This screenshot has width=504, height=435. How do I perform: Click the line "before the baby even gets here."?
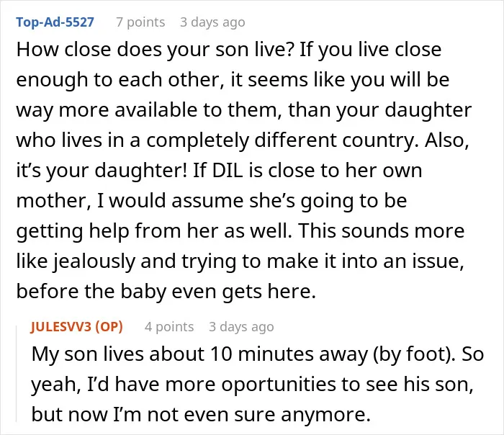click(166, 291)
